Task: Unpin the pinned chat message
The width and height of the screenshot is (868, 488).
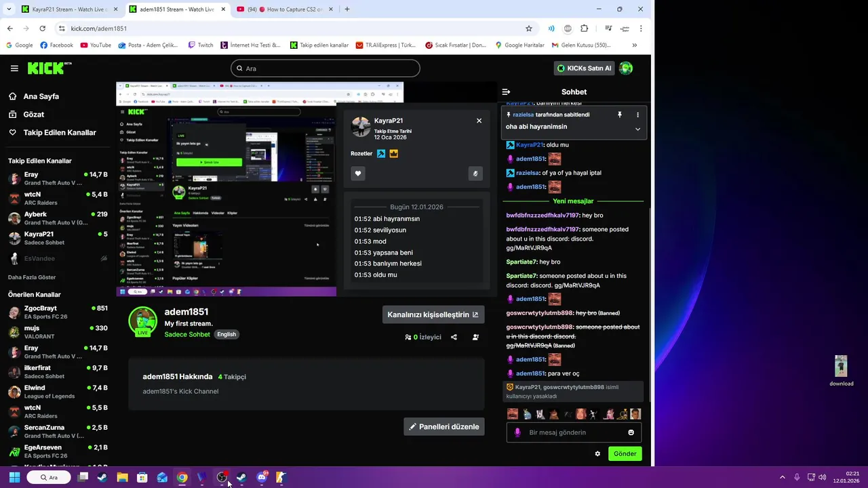Action: (x=619, y=115)
